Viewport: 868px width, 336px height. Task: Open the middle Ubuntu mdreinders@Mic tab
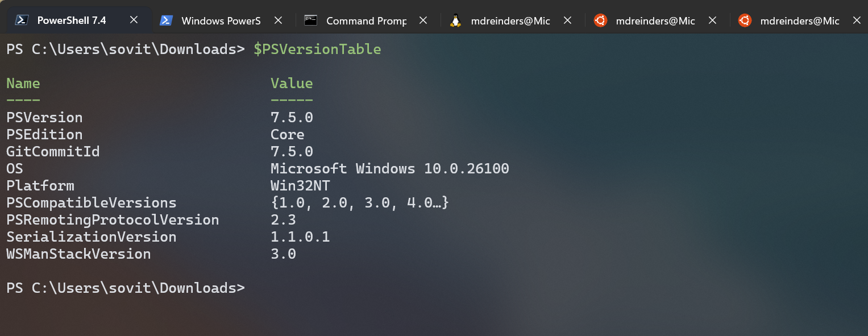pos(654,20)
